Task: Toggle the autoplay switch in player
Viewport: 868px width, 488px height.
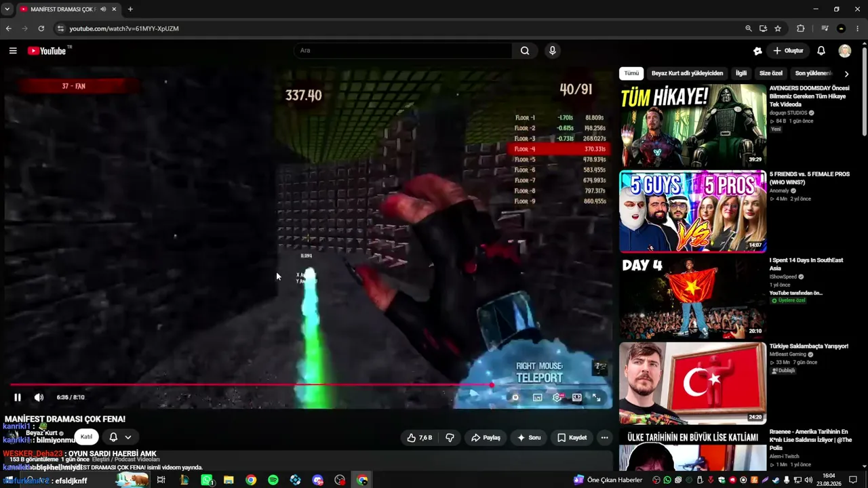Action: click(515, 398)
